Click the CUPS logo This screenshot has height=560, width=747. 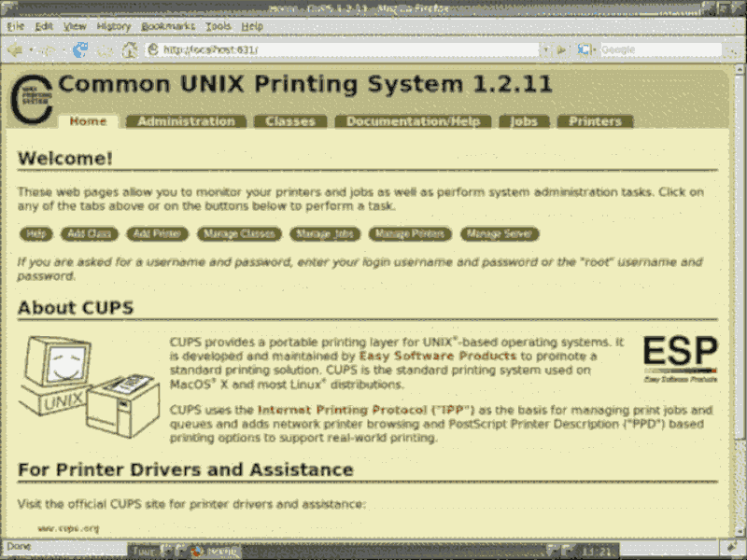(x=32, y=99)
